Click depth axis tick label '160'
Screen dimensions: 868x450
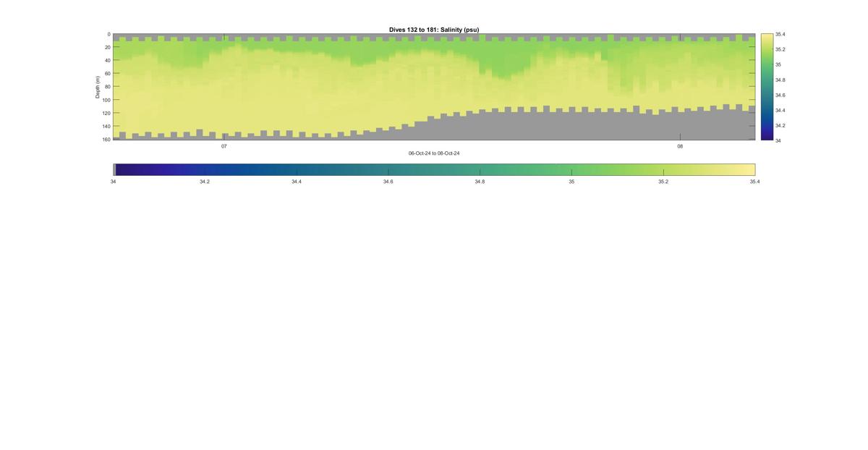pos(106,139)
